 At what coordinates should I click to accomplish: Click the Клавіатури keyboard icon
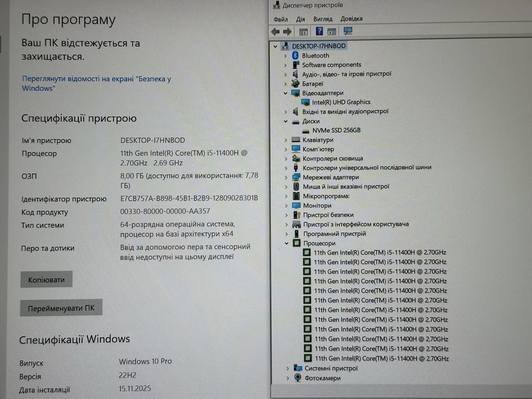(x=296, y=140)
